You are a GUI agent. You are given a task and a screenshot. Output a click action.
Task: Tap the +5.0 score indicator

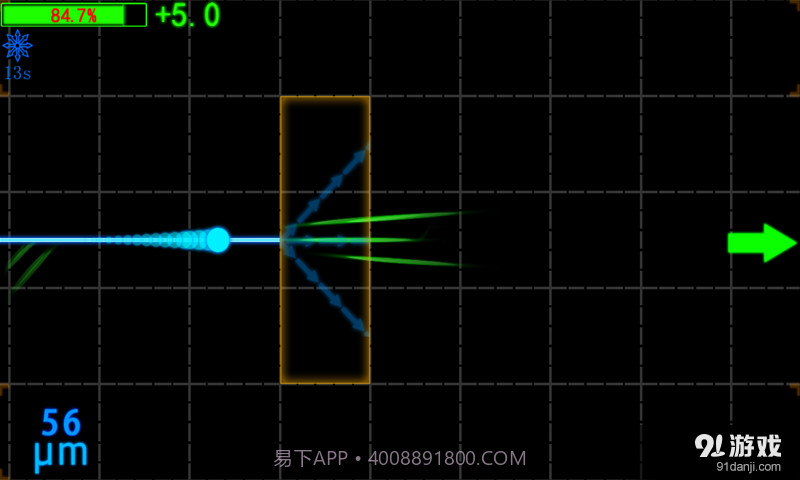pyautogui.click(x=187, y=16)
